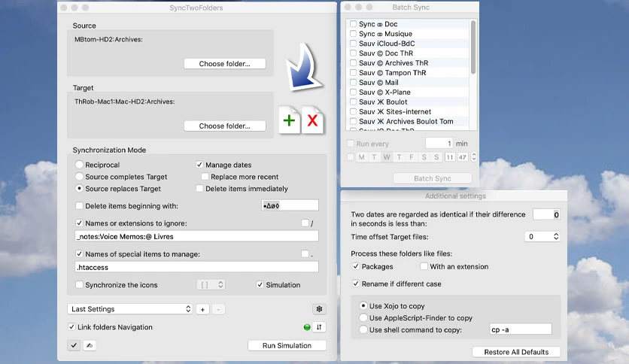This screenshot has width=629, height=364.
Task: Enable Synchronize the icons checkbox
Action: pos(80,284)
